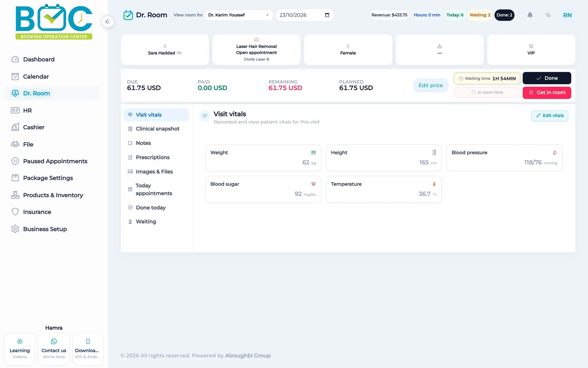588x368 pixels.
Task: Open the Done today tab
Action: [x=156, y=208]
